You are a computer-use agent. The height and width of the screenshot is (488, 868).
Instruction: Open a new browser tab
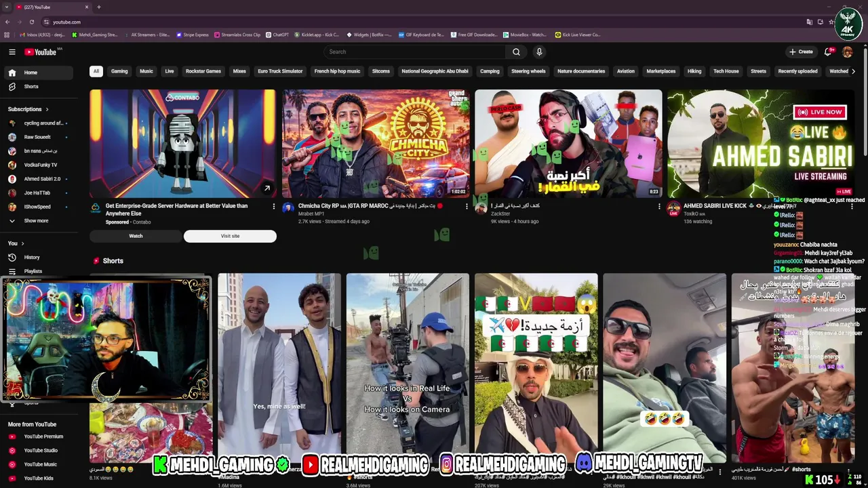[99, 7]
